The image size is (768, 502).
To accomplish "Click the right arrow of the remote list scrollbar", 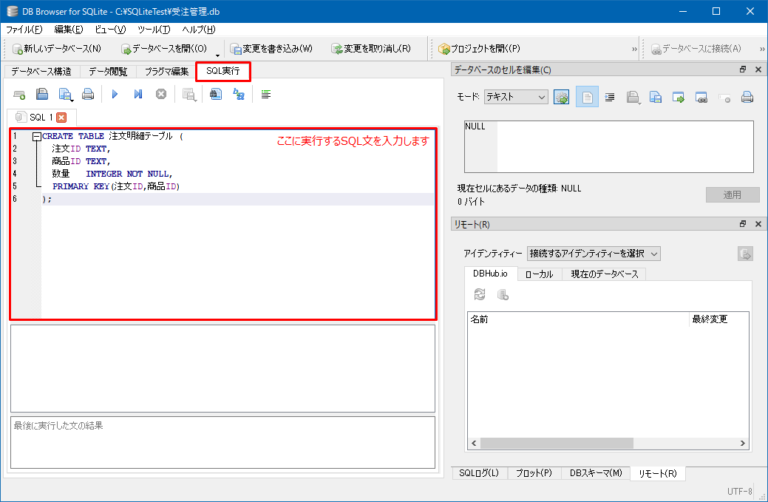I will click(743, 443).
